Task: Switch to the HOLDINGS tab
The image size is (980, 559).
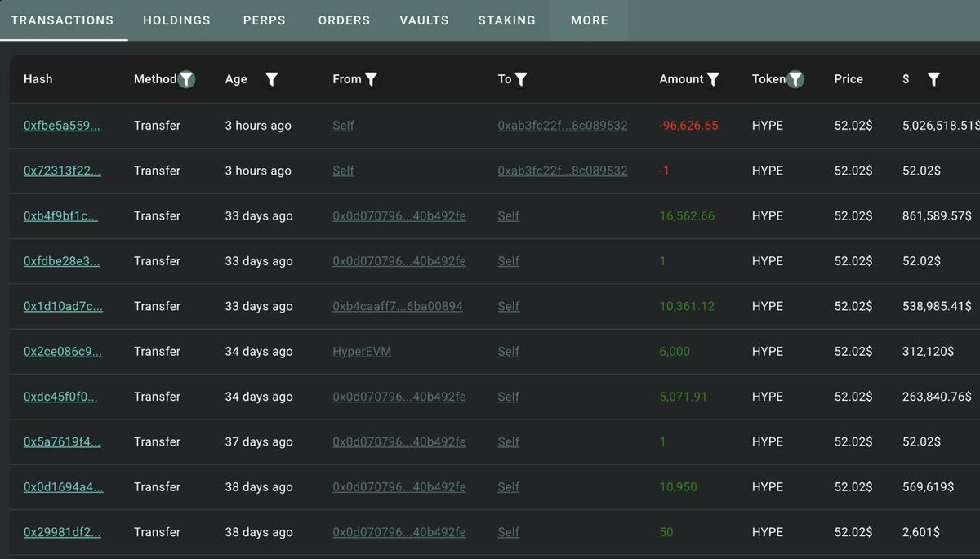Action: (x=176, y=20)
